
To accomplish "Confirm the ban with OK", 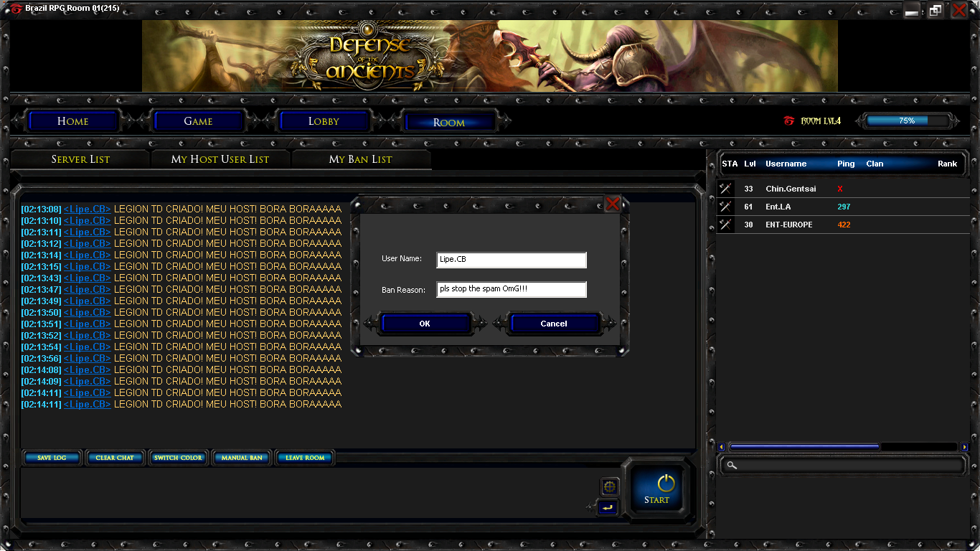I will 425,324.
